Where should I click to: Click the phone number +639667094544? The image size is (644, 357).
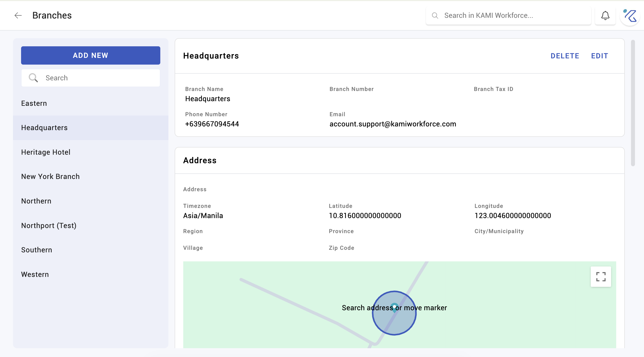pos(212,124)
